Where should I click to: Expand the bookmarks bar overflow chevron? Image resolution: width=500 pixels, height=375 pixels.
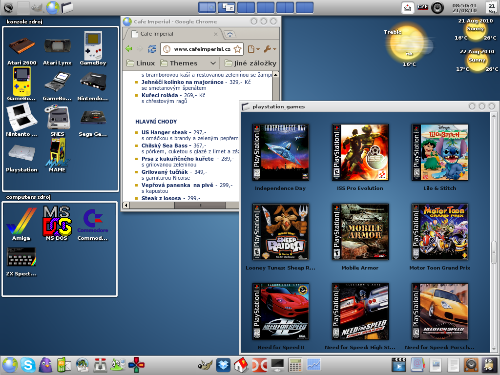pyautogui.click(x=213, y=63)
